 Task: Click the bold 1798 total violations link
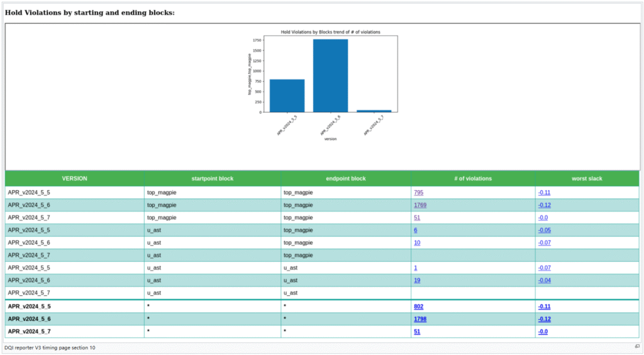pyautogui.click(x=419, y=319)
